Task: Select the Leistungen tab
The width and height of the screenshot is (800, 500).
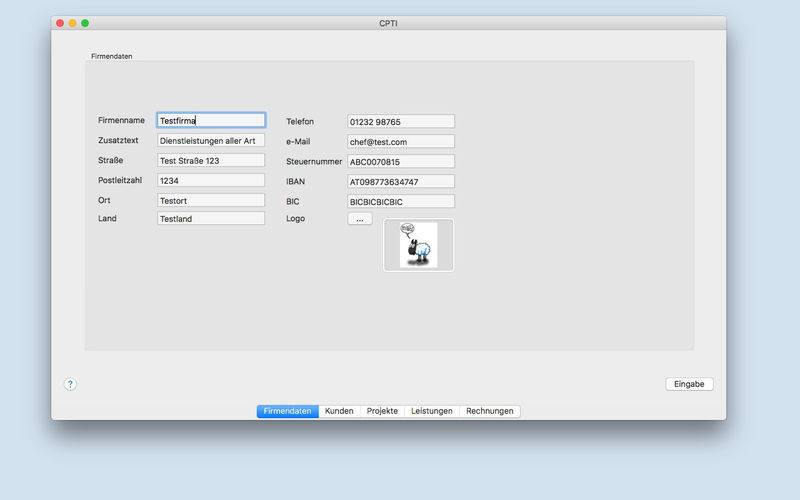Action: pyautogui.click(x=431, y=411)
